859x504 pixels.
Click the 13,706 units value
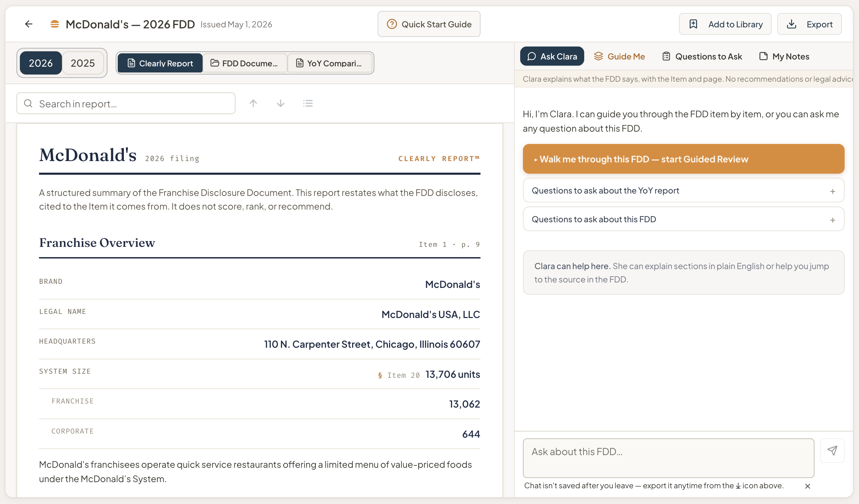point(453,374)
